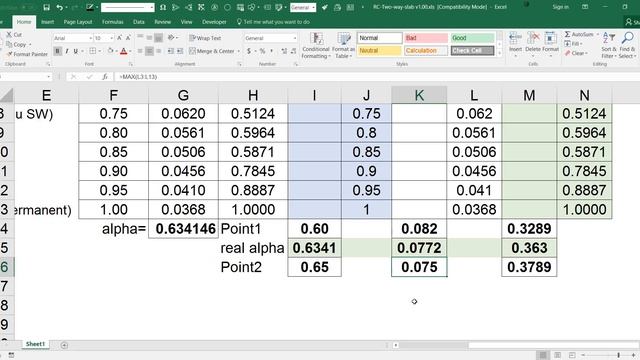640x360 pixels.
Task: Click the Fill down icon
Action: click(x=567, y=44)
